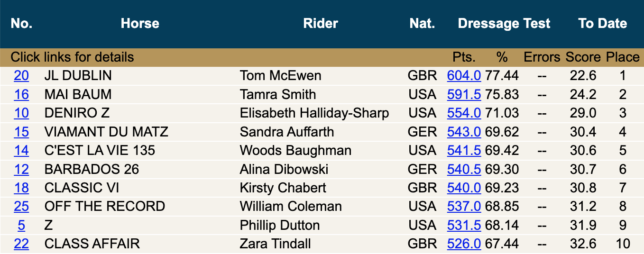This screenshot has height=254, width=644.
Task: Open entry number 20 link for JL Dublin
Action: coord(21,75)
